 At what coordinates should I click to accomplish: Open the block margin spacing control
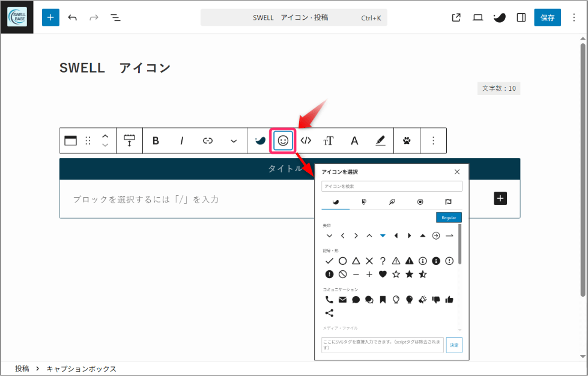[x=129, y=141]
